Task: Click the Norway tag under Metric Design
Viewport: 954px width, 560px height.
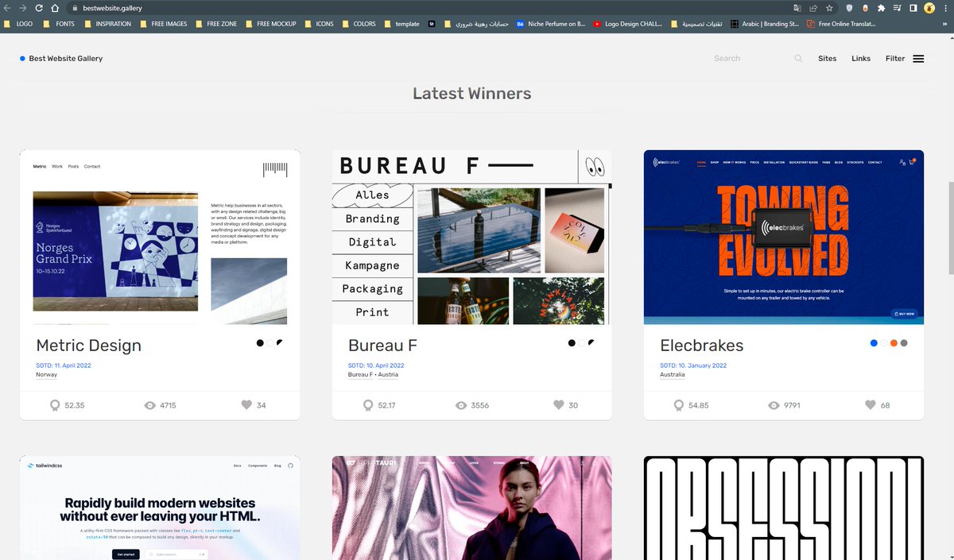Action: point(47,375)
